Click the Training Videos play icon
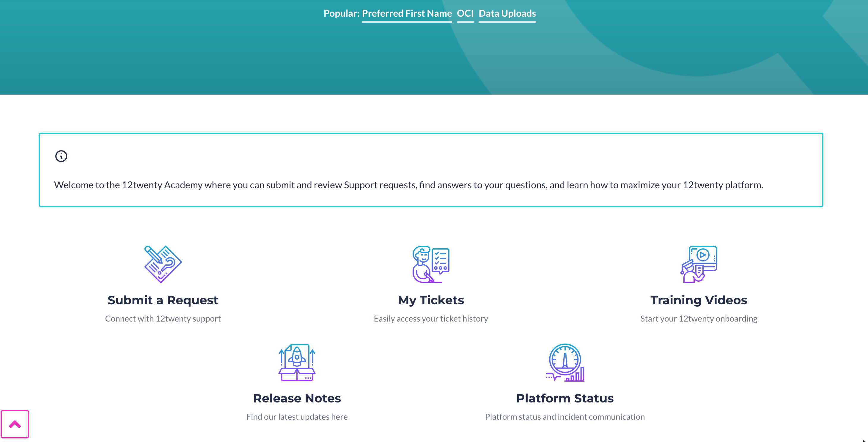 (x=699, y=264)
